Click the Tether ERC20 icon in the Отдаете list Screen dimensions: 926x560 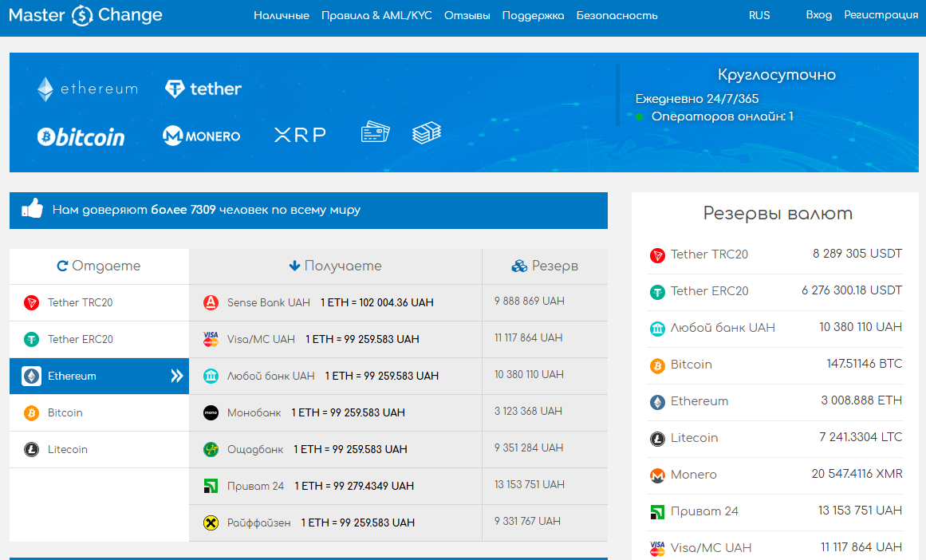click(31, 340)
